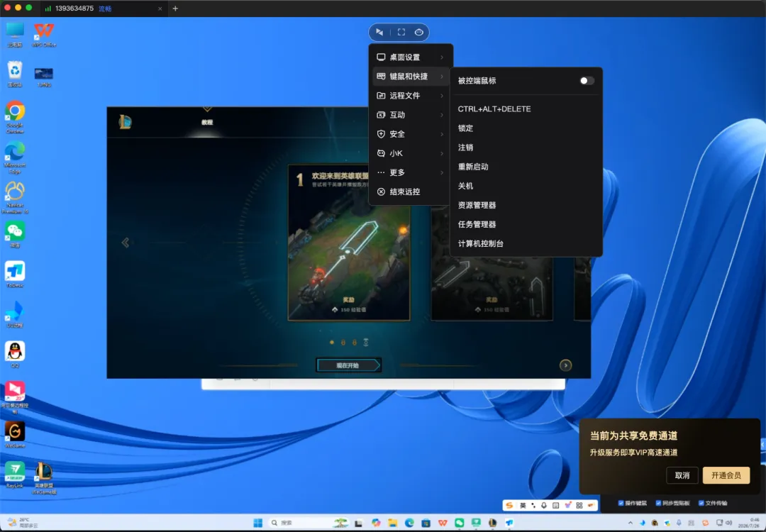Open WPS icon in remote taskbar

point(443,523)
